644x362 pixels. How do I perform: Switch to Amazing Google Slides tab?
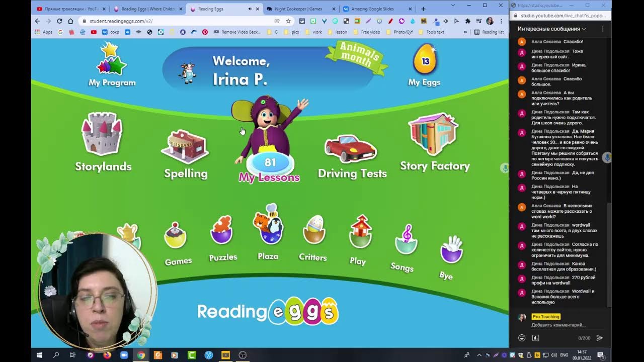pos(376,9)
